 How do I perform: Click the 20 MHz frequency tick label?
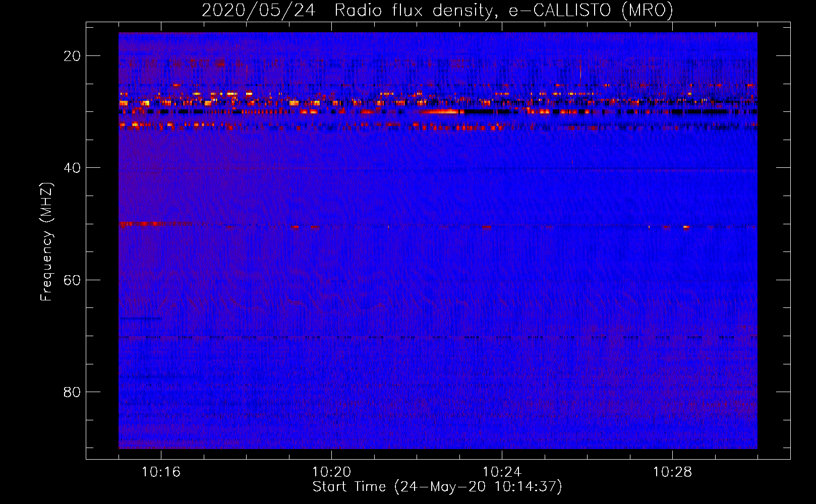72,56
